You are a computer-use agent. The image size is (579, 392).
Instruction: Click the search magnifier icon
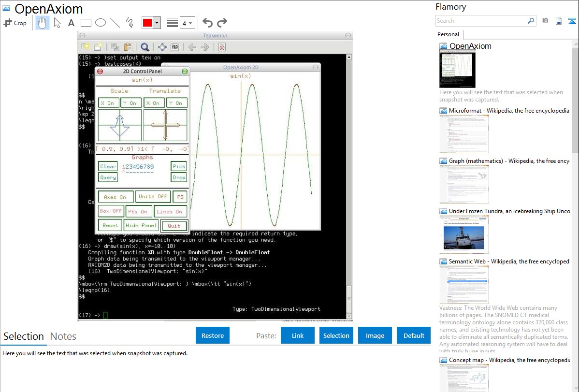pos(531,21)
